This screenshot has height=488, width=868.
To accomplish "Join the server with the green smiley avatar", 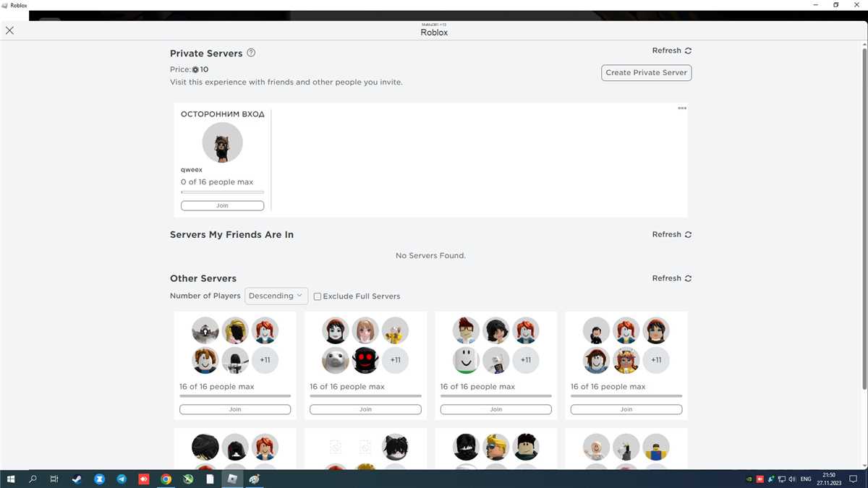I will click(x=495, y=409).
